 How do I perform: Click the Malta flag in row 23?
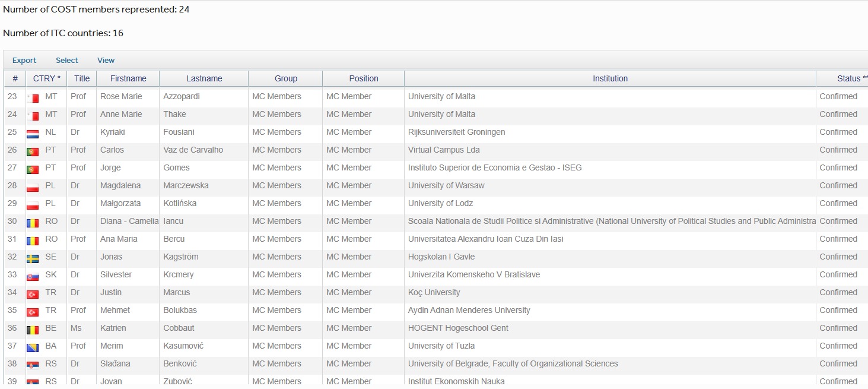[x=33, y=97]
